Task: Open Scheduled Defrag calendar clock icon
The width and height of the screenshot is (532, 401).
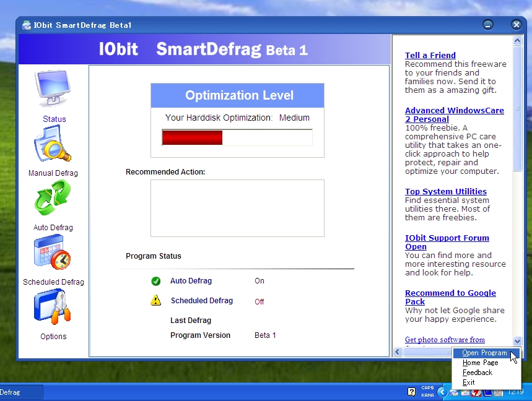Action: point(53,252)
